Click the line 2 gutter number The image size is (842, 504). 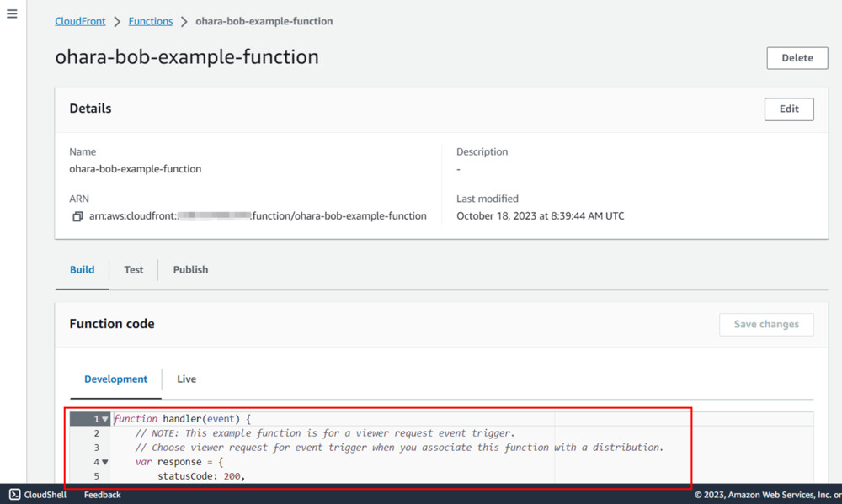click(97, 433)
